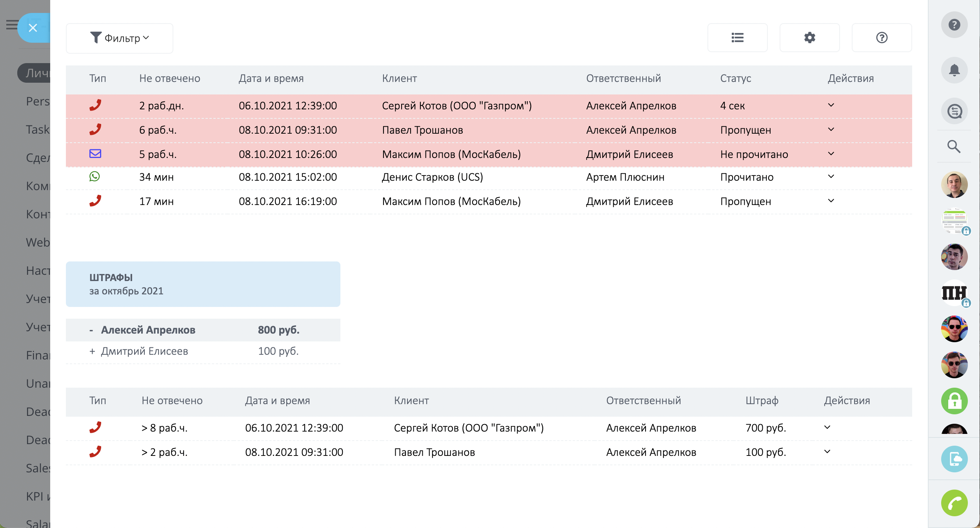Close the panel with the blue X button
Screen dimensions: 980x528
[x=33, y=28]
